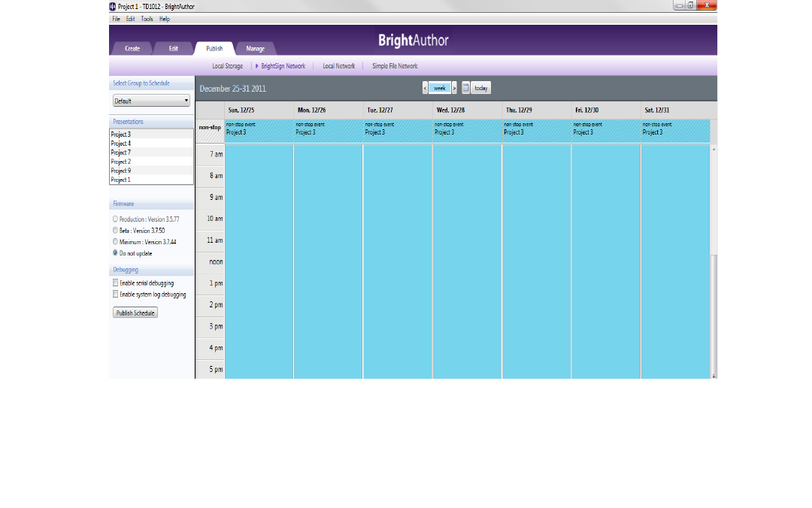Choose Local Storage publish option
812x508 pixels.
point(227,66)
